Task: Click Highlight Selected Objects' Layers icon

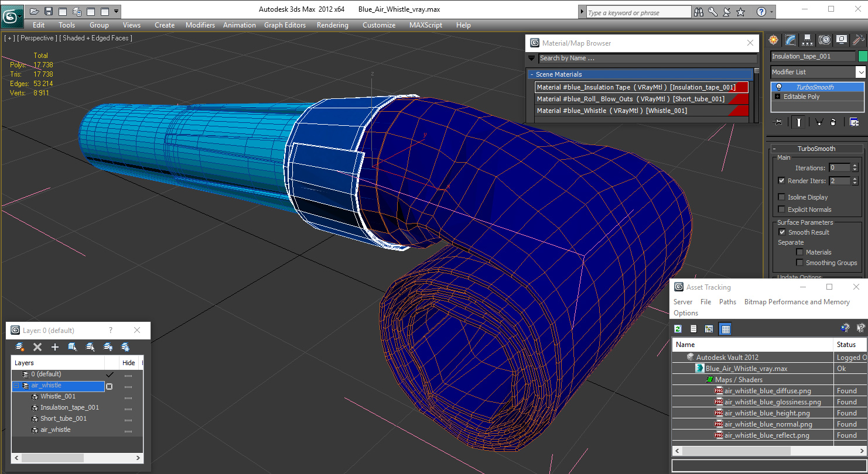Action: click(x=90, y=347)
